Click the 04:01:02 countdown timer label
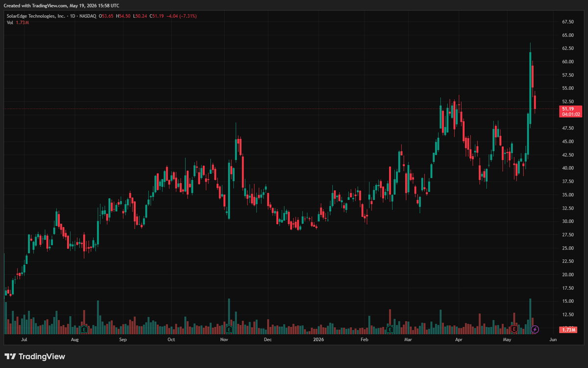Viewport: 588px width, 368px height. click(571, 114)
